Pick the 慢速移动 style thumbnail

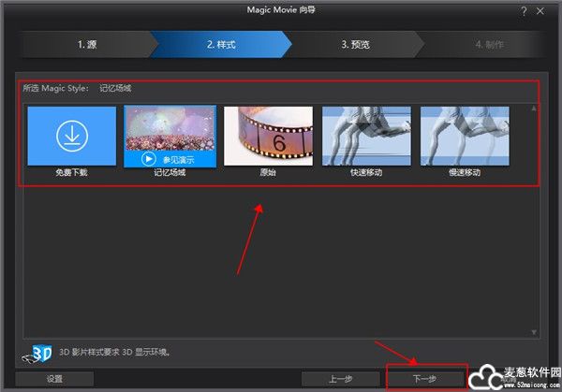[465, 136]
